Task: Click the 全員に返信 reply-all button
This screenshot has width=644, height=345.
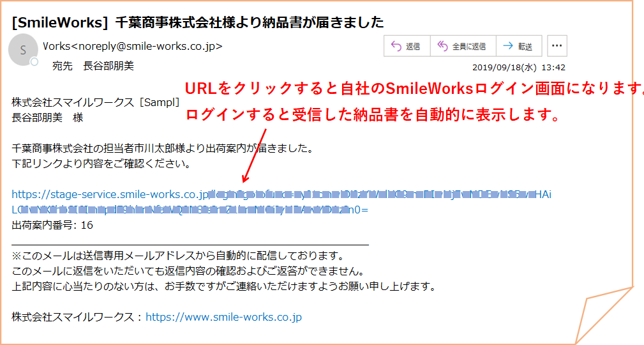Action: [463, 46]
